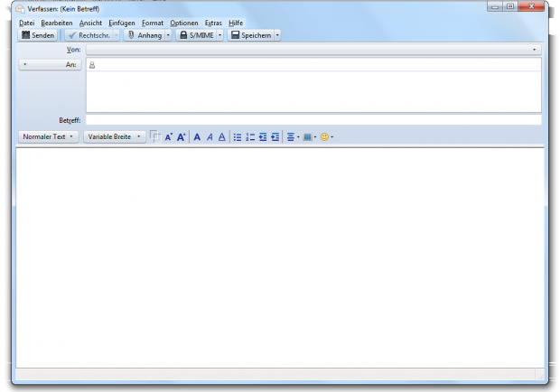Run the Rechtschr. spell check
Viewport: 560px width, 392px height.
coord(89,35)
